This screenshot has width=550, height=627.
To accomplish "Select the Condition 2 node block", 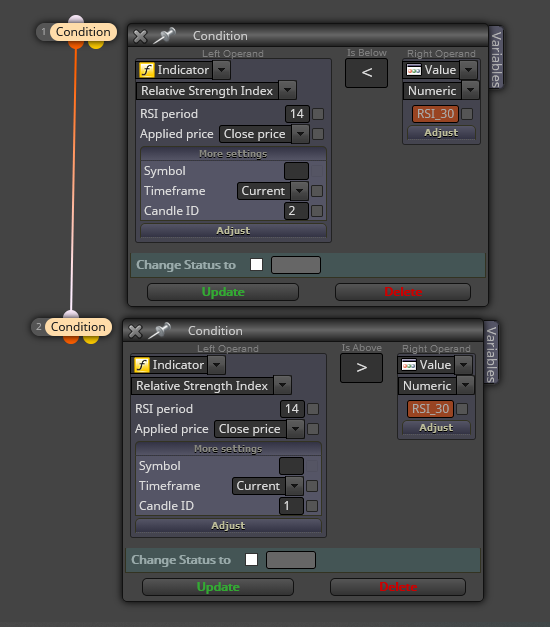I will click(78, 327).
